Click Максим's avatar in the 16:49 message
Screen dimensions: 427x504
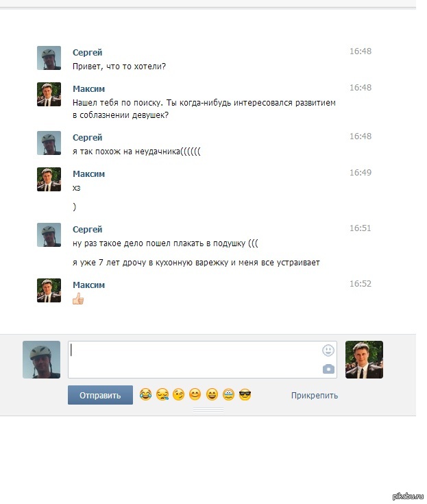coord(49,180)
